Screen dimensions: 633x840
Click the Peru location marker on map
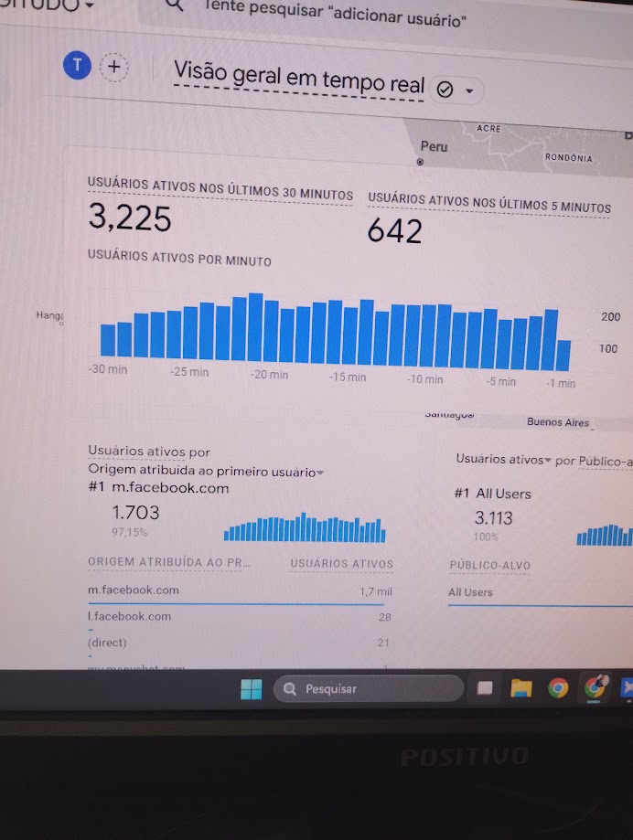tap(420, 162)
